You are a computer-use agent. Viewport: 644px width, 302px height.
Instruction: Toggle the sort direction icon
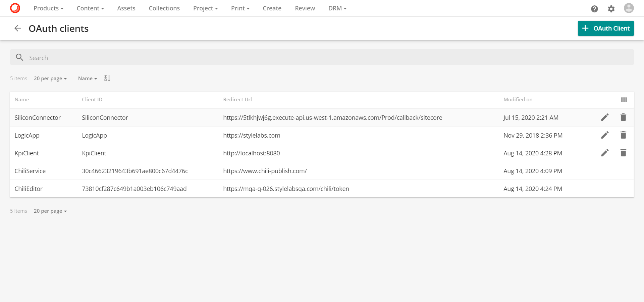point(107,78)
